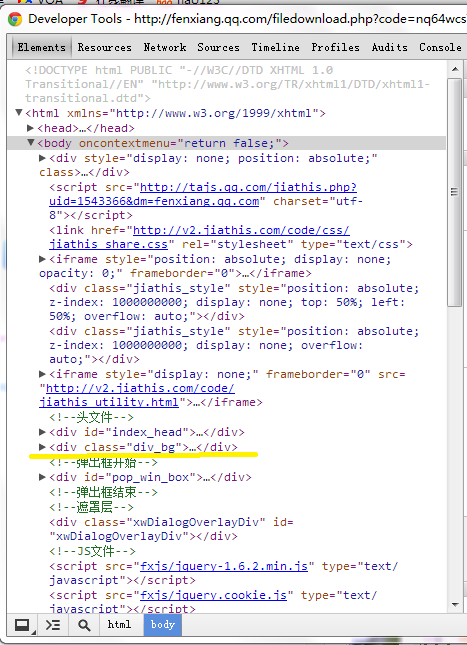The image size is (467, 645).
Task: Expand the div with display: none; position: absolute
Action: [x=42, y=158]
